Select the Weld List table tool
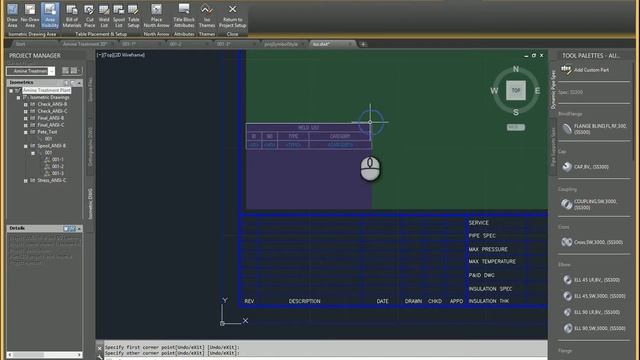Screen dimensions: 640x360 (104, 16)
